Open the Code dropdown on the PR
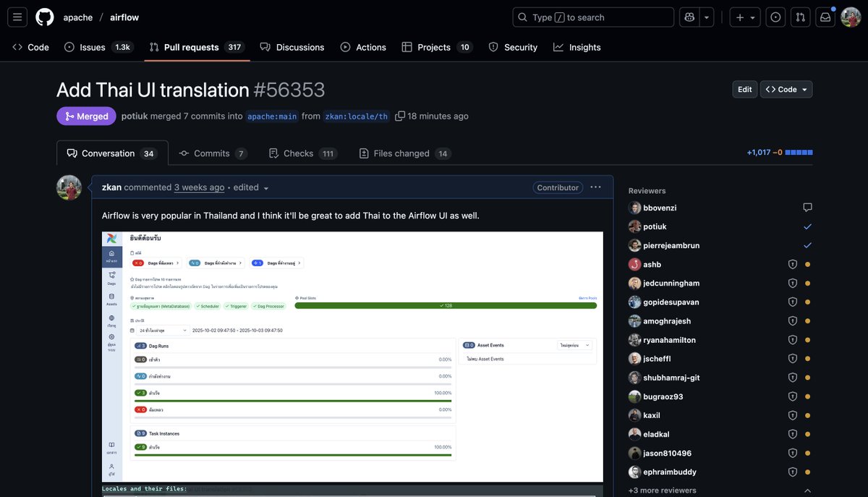The width and height of the screenshot is (868, 497). coord(786,89)
